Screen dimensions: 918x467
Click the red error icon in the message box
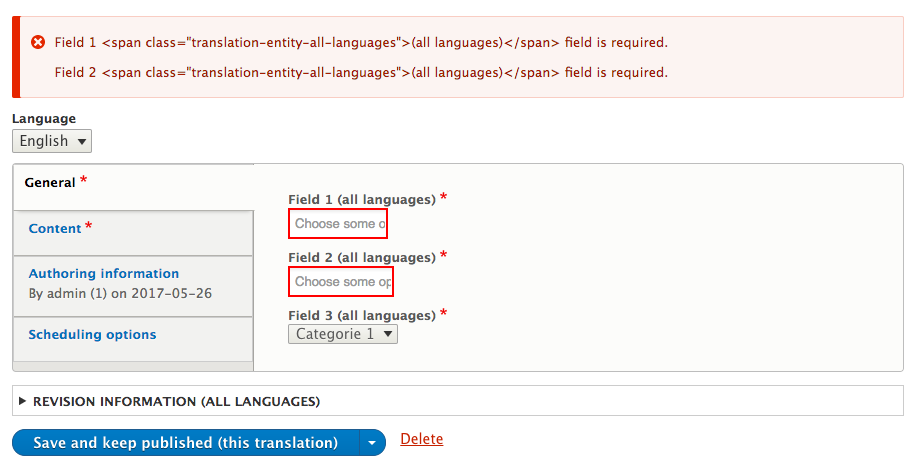coord(38,42)
